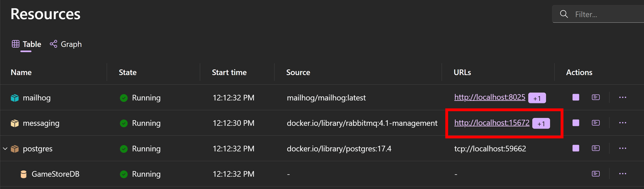Open more actions menu for GameStoreDB

623,174
